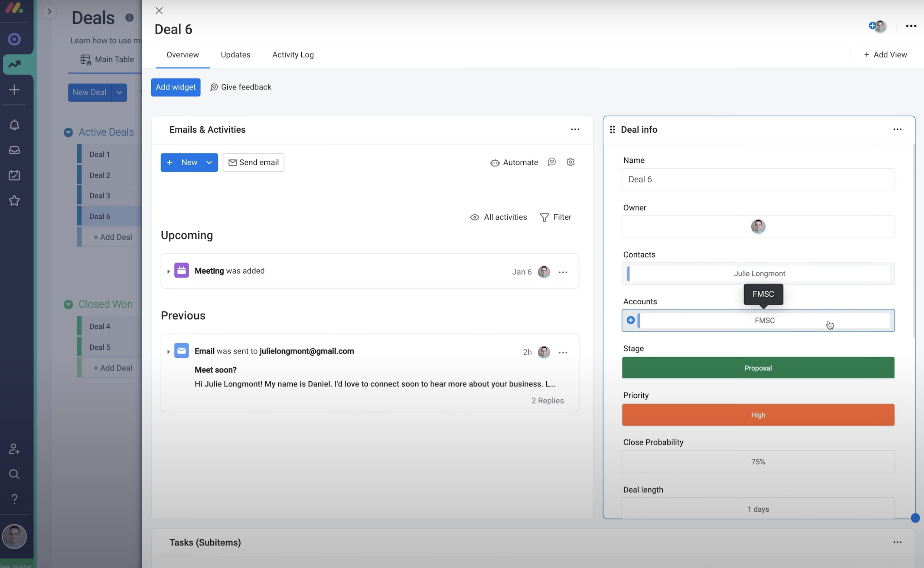Open the help question mark icon
The width and height of the screenshot is (924, 568).
14,499
